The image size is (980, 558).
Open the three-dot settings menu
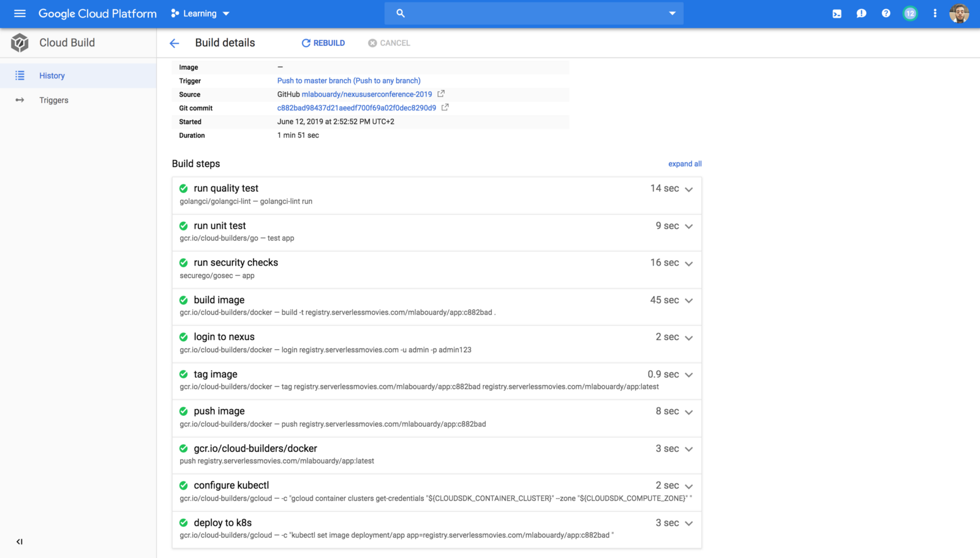click(935, 13)
